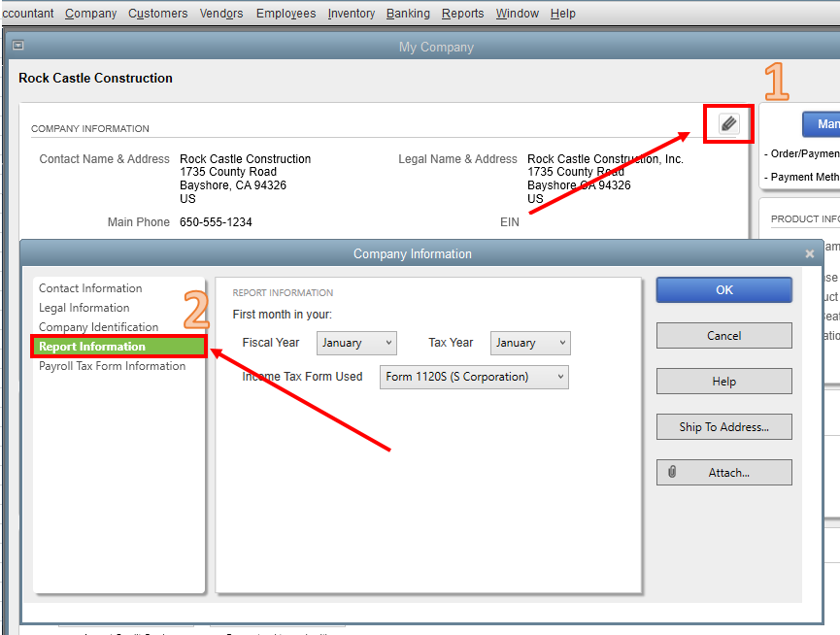Image resolution: width=840 pixels, height=635 pixels.
Task: Open Ship To Address settings
Action: pyautogui.click(x=724, y=426)
